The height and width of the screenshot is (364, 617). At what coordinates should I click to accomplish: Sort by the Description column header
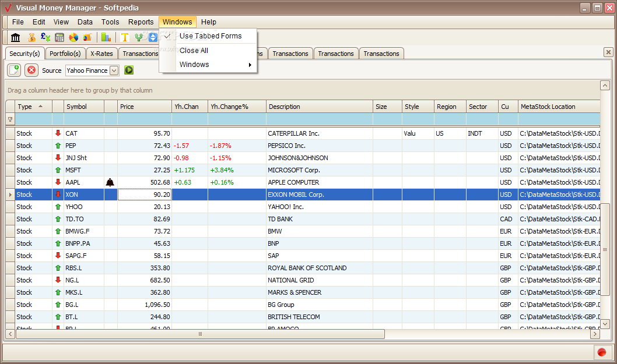pyautogui.click(x=320, y=107)
